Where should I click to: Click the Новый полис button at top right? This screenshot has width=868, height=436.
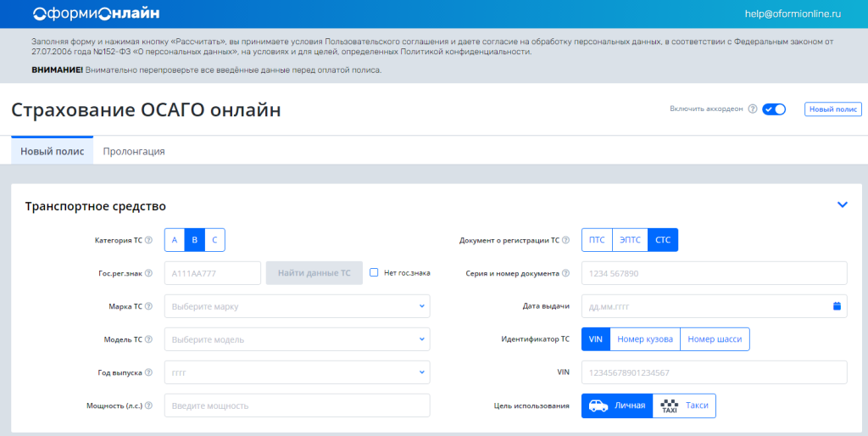click(x=833, y=109)
